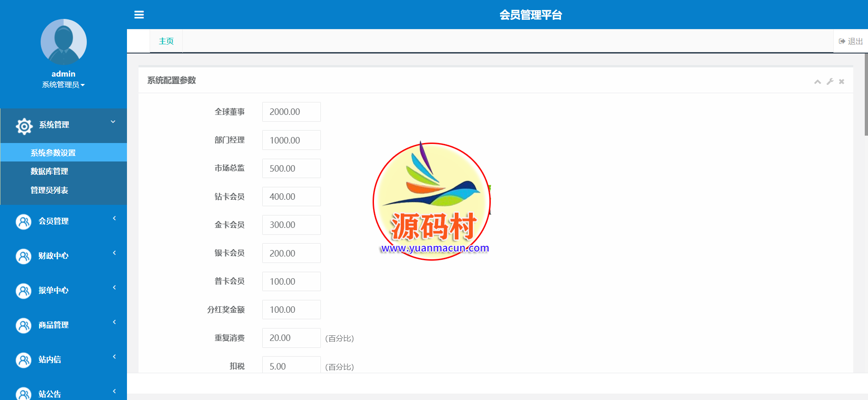The height and width of the screenshot is (400, 868).
Task: Switch to the 主页 tab
Action: point(166,41)
